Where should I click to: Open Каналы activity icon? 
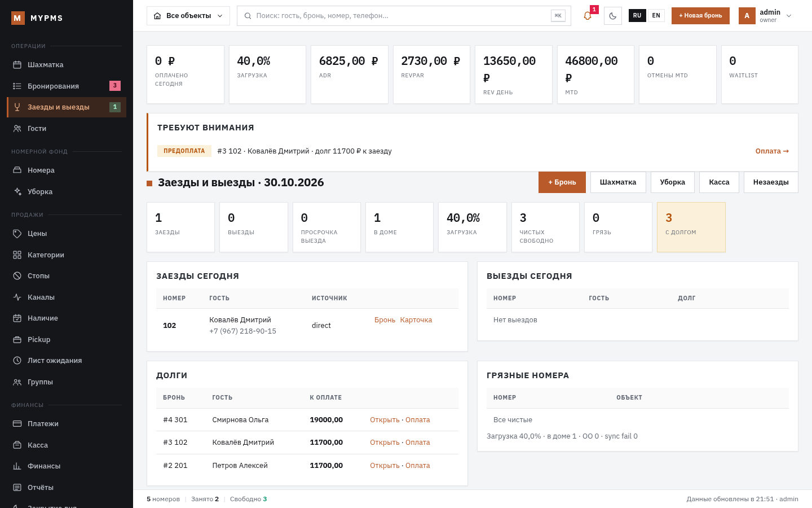point(17,297)
